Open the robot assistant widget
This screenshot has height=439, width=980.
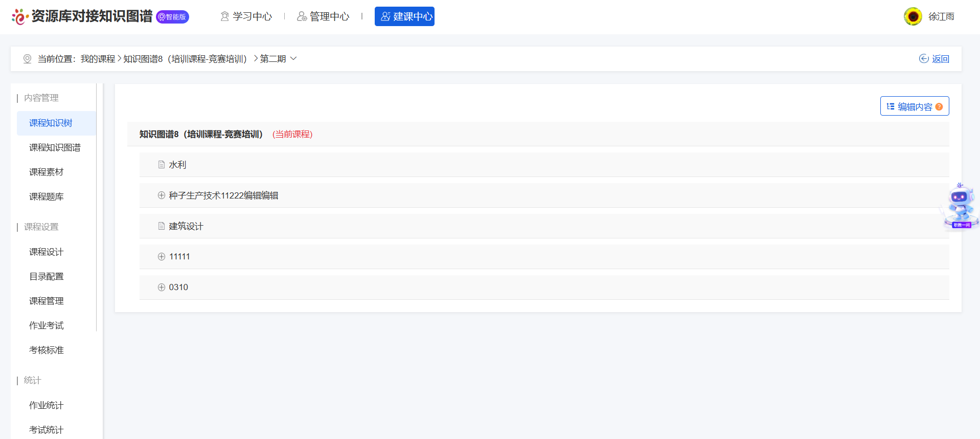(960, 207)
